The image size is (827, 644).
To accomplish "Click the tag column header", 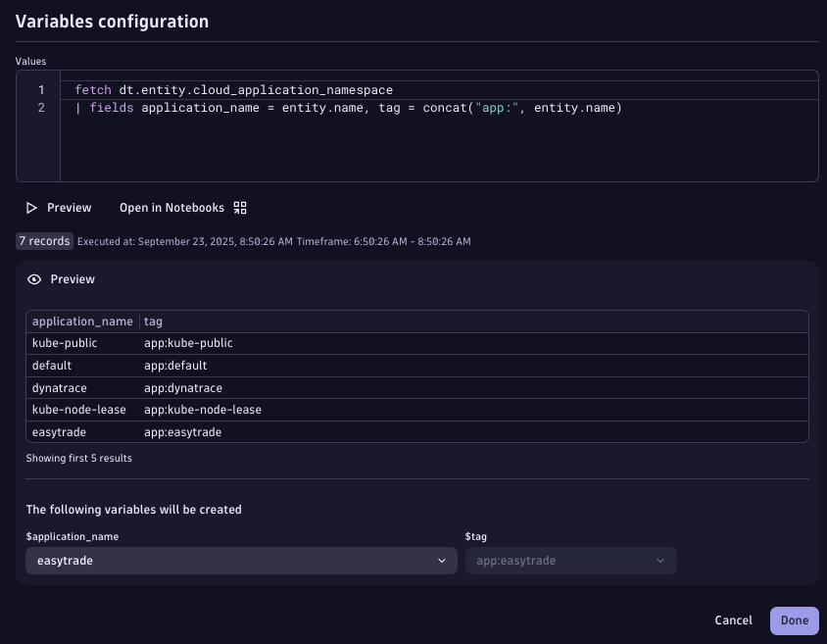I will point(154,322).
